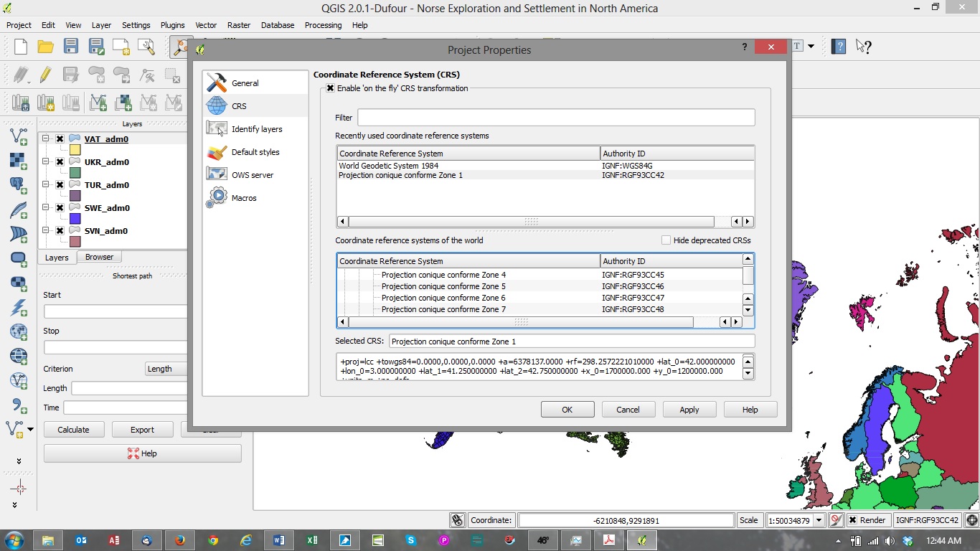Image resolution: width=980 pixels, height=551 pixels.
Task: Click the Add Vector Layer icon in left toolbar
Action: pos(19,136)
